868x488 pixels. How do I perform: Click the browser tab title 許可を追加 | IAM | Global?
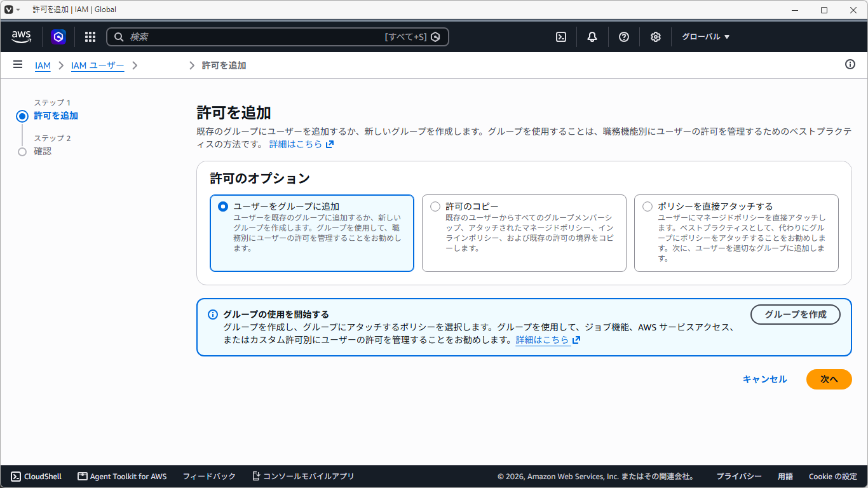(74, 10)
